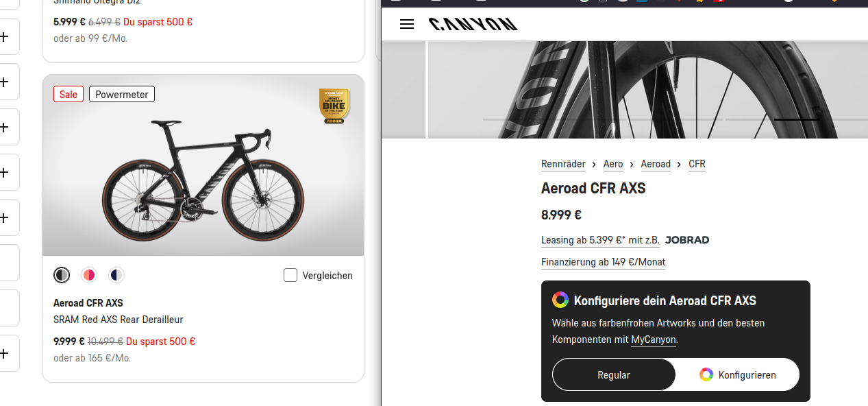Go to the Aero breadcrumb level
Viewport: 868px width, 406px height.
click(613, 164)
